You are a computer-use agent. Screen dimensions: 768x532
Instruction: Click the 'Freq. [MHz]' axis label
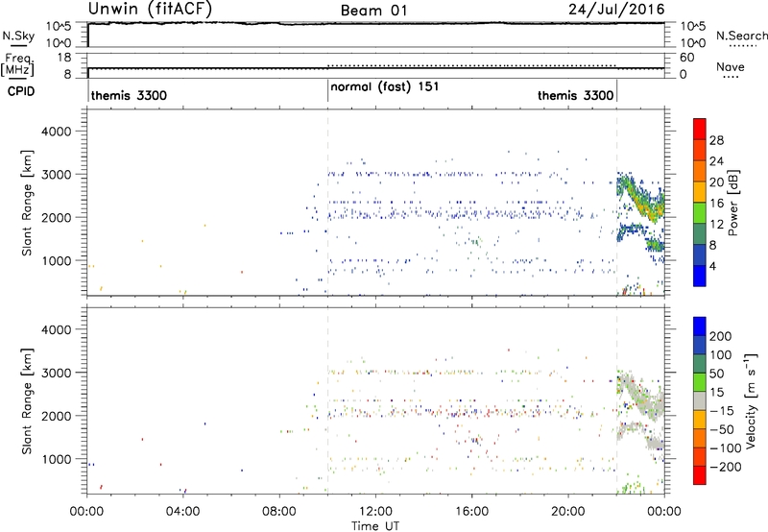(x=17, y=65)
